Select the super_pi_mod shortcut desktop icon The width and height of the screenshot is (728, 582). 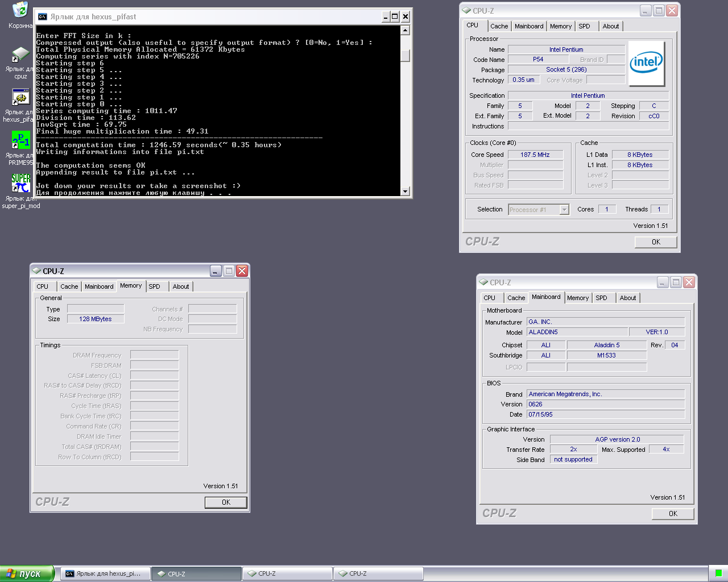coord(20,183)
